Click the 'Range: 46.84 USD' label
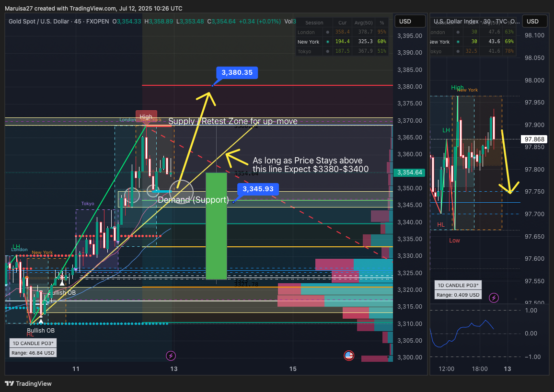554x392 pixels. point(33,353)
